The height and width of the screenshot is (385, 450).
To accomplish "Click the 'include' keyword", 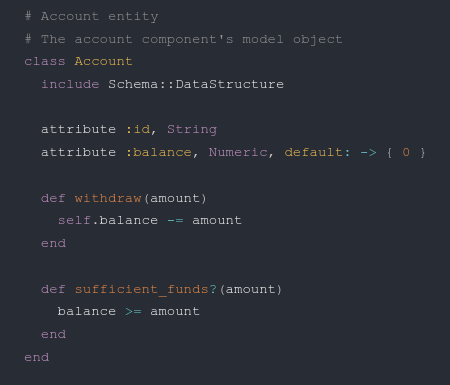I will point(70,84).
